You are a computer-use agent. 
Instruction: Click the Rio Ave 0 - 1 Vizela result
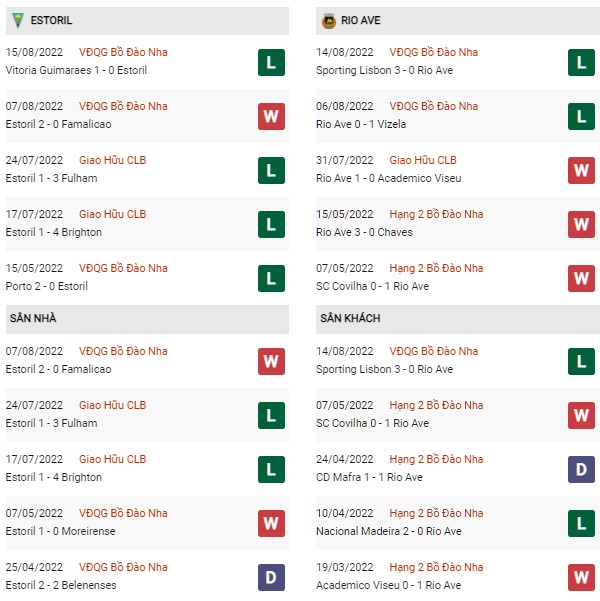tap(361, 124)
